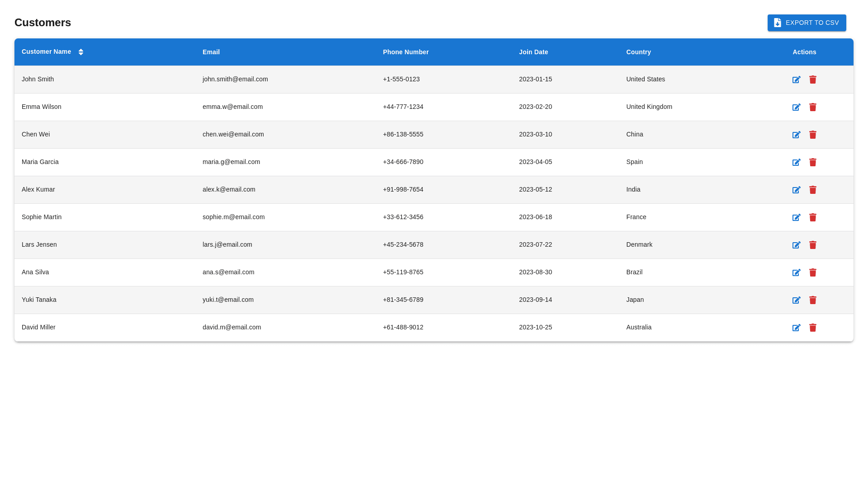Toggle the sort arrows on Customer Name
The width and height of the screenshot is (868, 488).
pyautogui.click(x=81, y=52)
